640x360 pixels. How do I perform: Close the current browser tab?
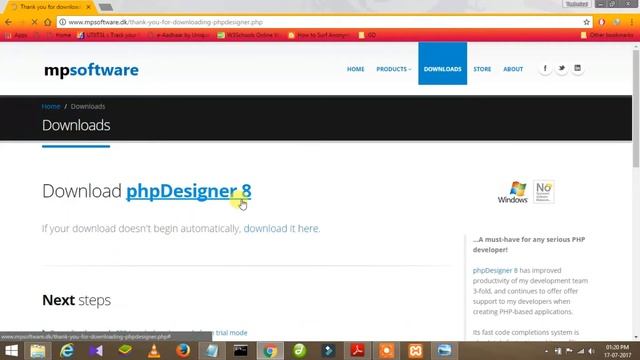tap(89, 7)
